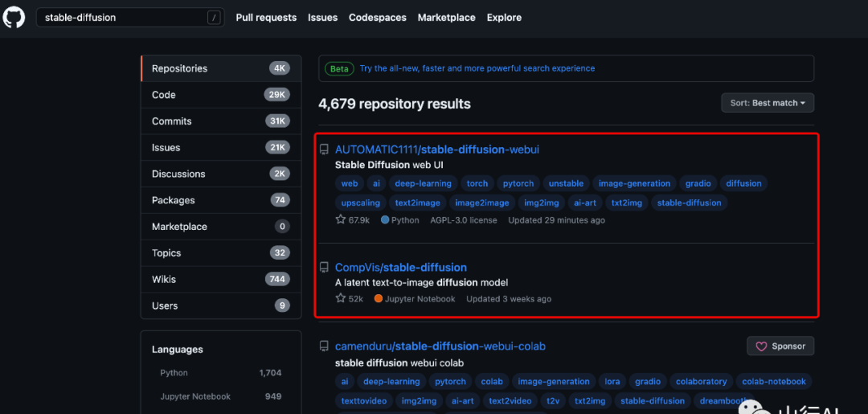Viewport: 868px width, 414px height.
Task: Try the all-new search experience link
Action: 477,68
